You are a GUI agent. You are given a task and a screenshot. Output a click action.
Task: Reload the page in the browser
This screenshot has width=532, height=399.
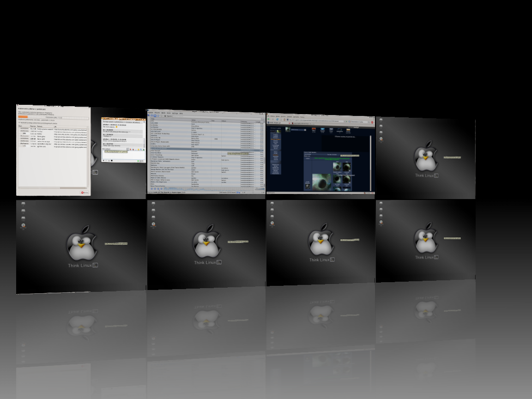(277, 120)
